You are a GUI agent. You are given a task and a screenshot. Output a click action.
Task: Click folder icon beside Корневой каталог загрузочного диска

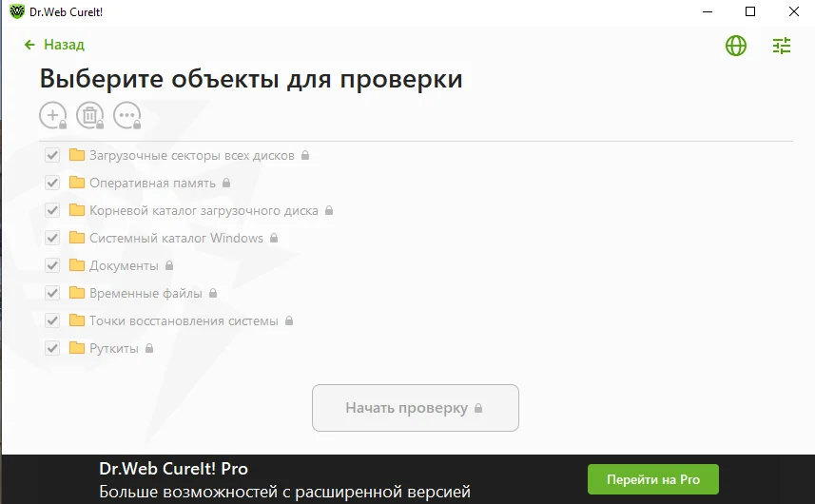(x=77, y=210)
